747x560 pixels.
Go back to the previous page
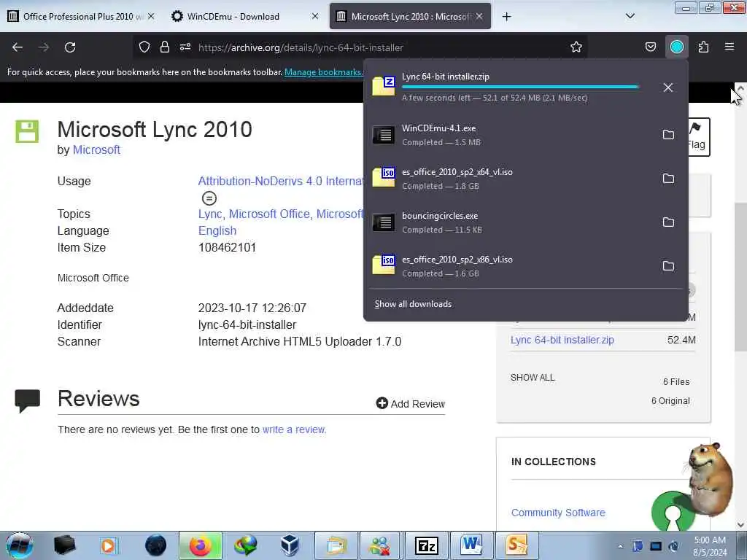coord(18,47)
